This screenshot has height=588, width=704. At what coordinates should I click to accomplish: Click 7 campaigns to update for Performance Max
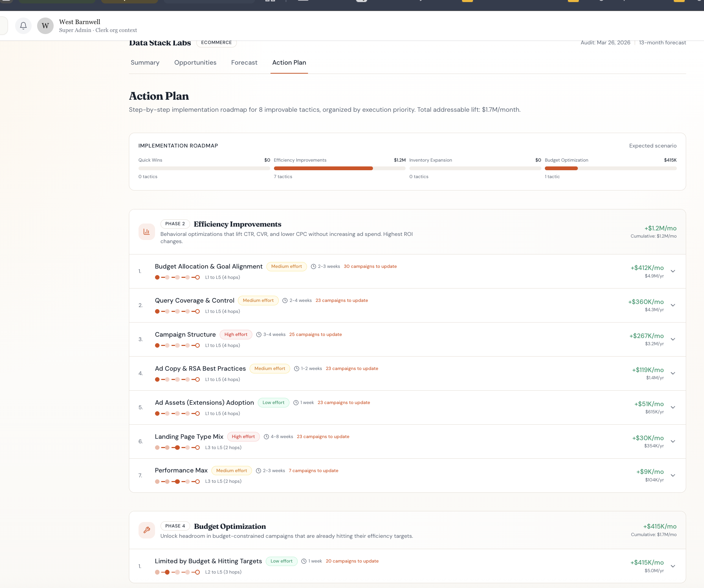[x=313, y=471]
